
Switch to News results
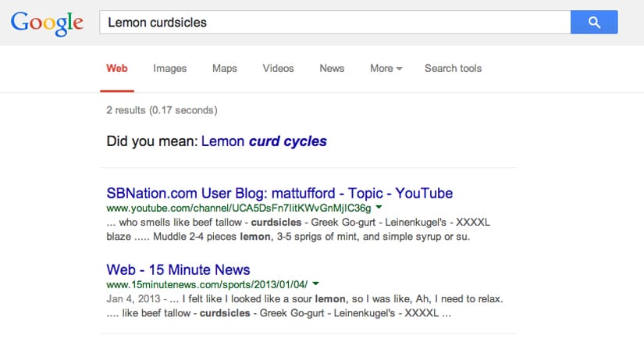click(332, 69)
